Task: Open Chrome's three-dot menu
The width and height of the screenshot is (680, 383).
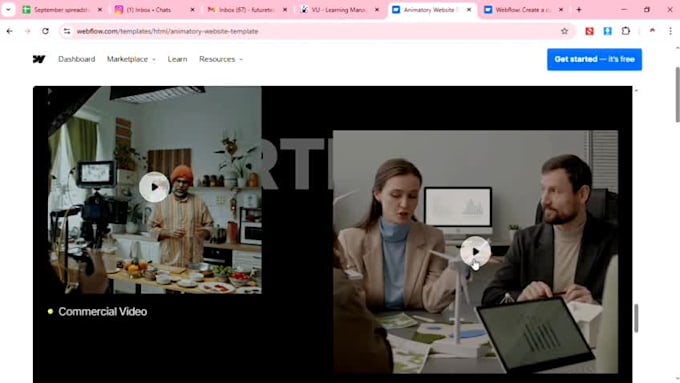Action: point(670,31)
